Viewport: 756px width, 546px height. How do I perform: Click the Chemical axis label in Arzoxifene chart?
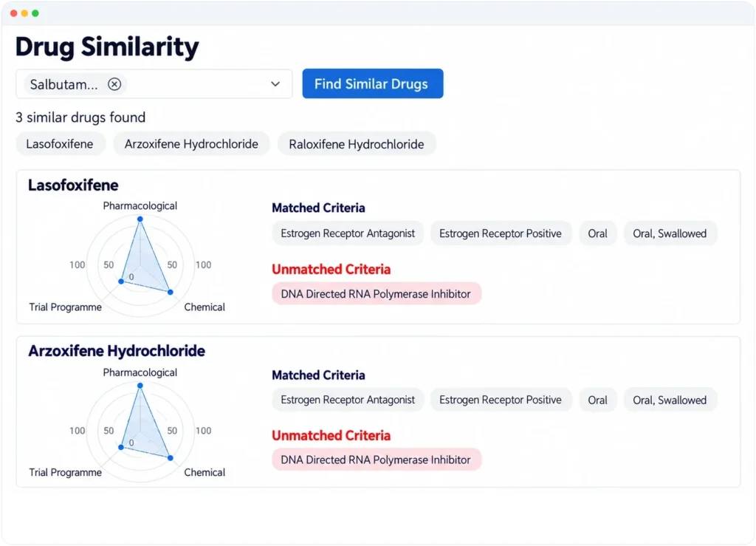pyautogui.click(x=205, y=472)
